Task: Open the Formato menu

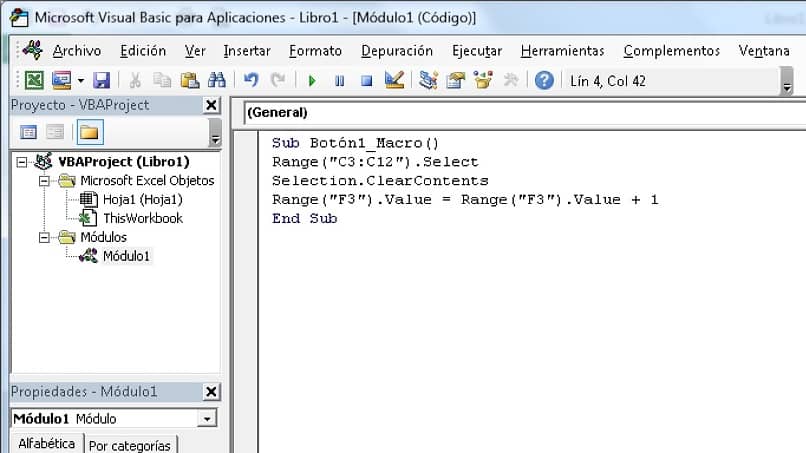Action: coord(315,51)
